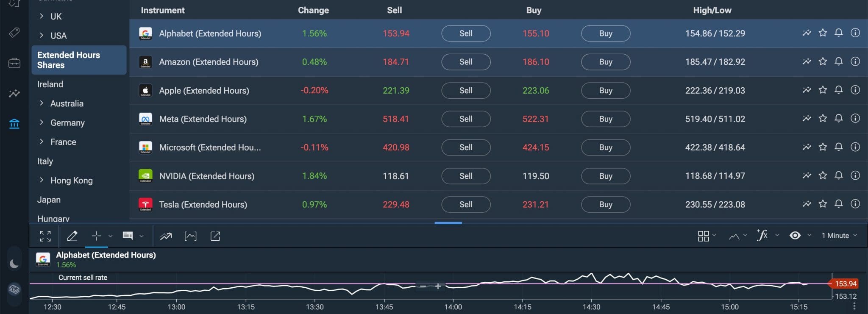Star the Apple instrument
The width and height of the screenshot is (868, 314).
[823, 90]
